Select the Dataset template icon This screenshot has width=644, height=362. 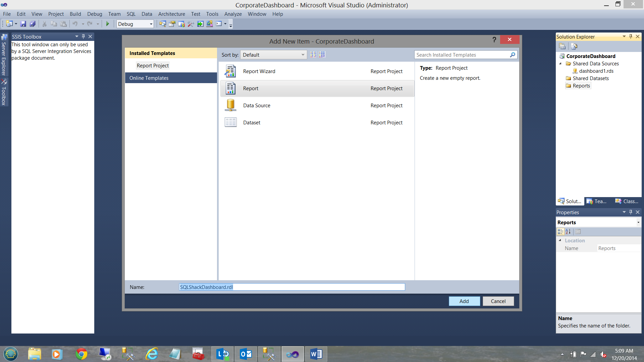click(230, 122)
